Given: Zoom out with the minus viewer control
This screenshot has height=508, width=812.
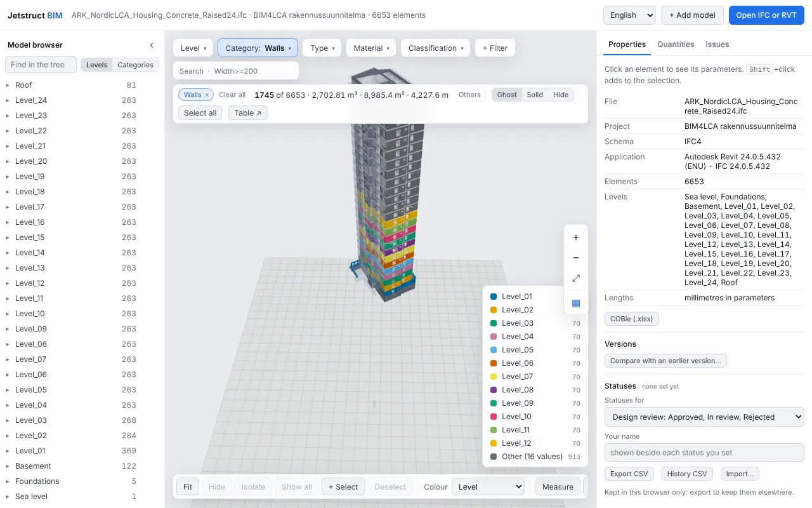Looking at the screenshot, I should tap(576, 258).
